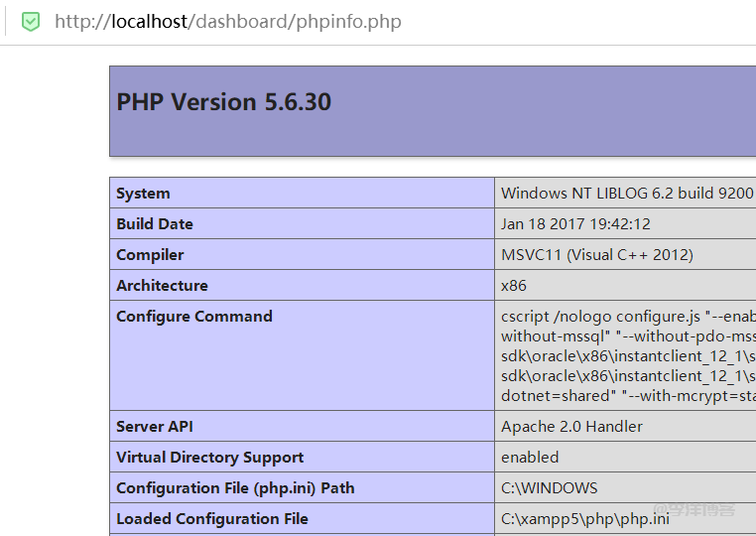Click the Loaded Configuration File label
Image resolution: width=756 pixels, height=536 pixels.
212,519
